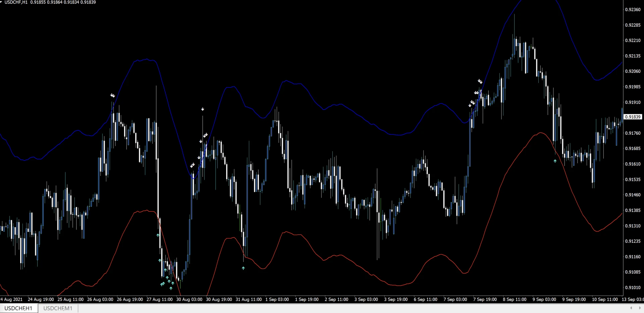The width and height of the screenshot is (644, 313).
Task: Click the 0.91460 level on the price scale
Action: click(632, 195)
